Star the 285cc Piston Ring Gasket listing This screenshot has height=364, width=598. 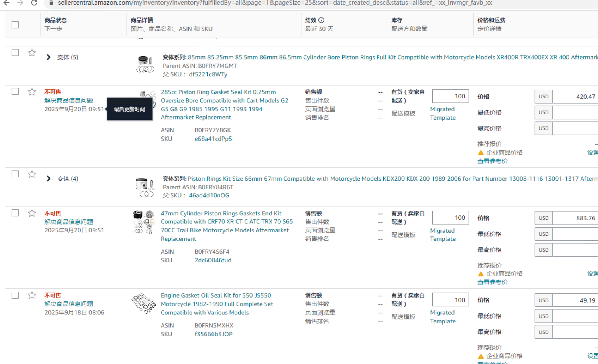point(32,92)
